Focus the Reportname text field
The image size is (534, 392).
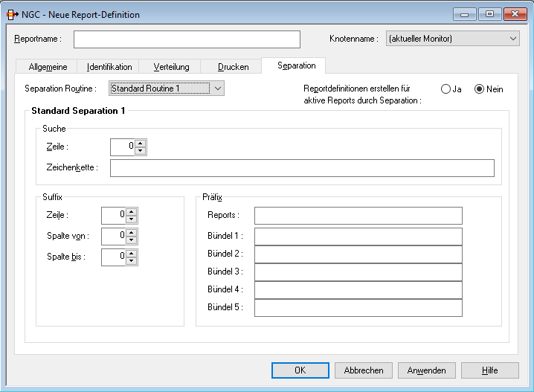pos(187,39)
